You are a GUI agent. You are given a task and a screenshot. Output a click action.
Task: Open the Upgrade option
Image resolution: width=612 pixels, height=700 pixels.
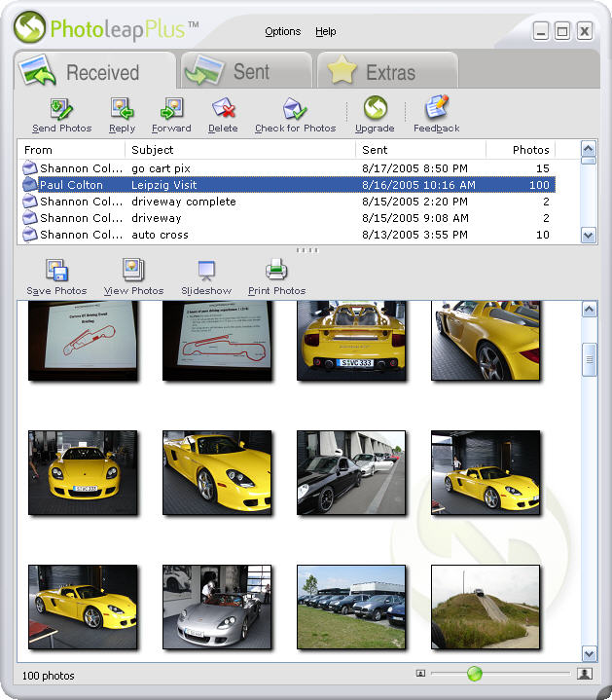pos(375,114)
